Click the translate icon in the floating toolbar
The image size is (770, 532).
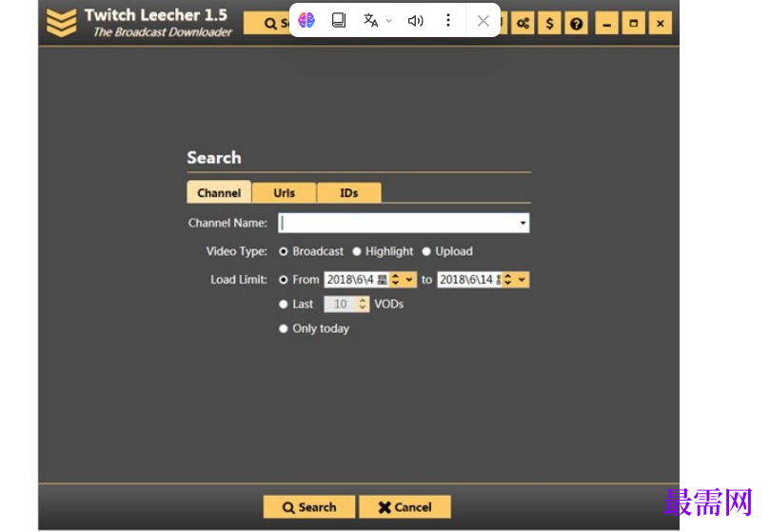(371, 20)
